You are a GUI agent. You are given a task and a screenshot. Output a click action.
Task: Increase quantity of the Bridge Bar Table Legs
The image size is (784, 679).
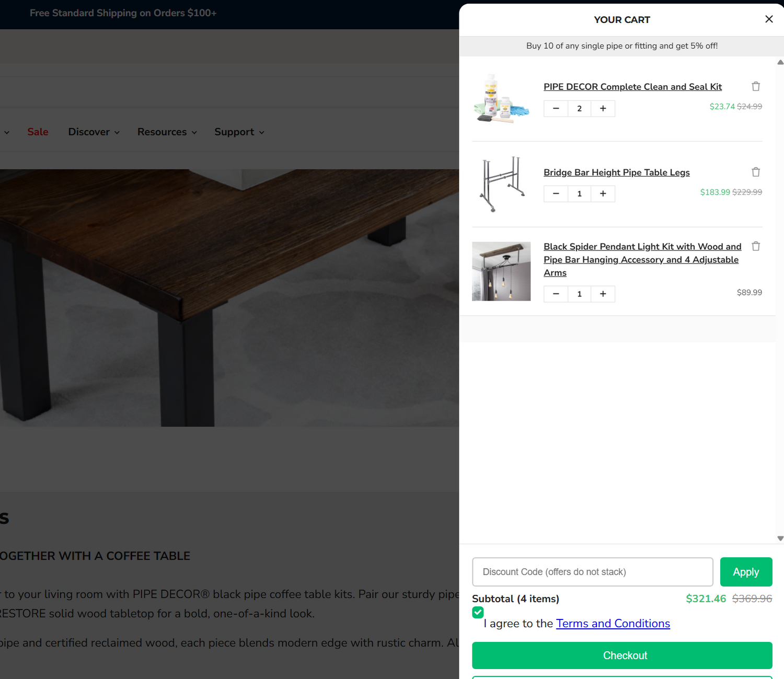(603, 193)
